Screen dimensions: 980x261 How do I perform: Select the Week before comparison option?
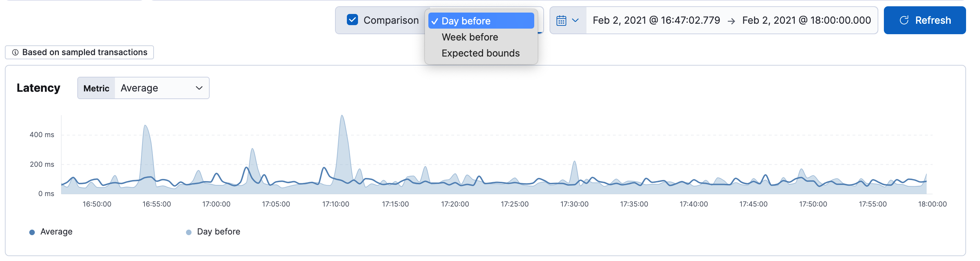coord(469,37)
